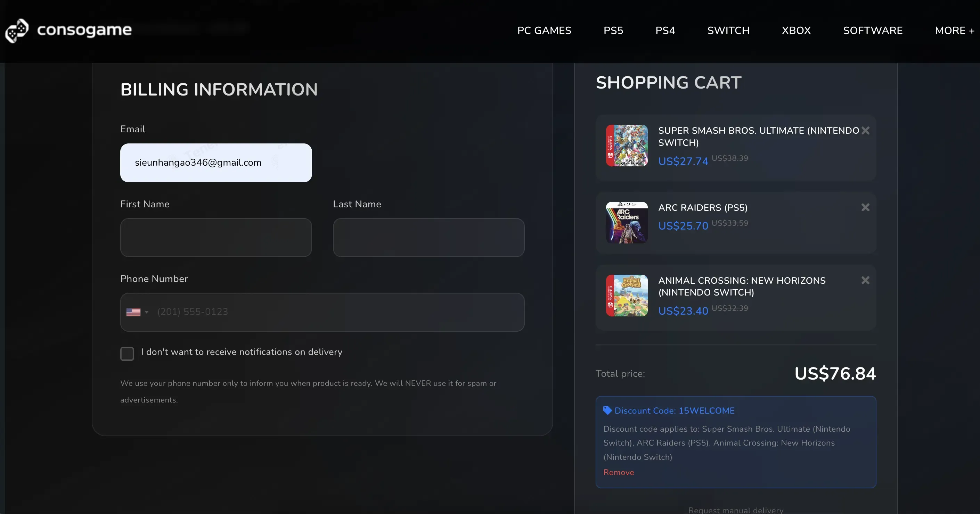The width and height of the screenshot is (980, 514).
Task: Click the Animal Crossing: New Horizons title
Action: (742, 286)
